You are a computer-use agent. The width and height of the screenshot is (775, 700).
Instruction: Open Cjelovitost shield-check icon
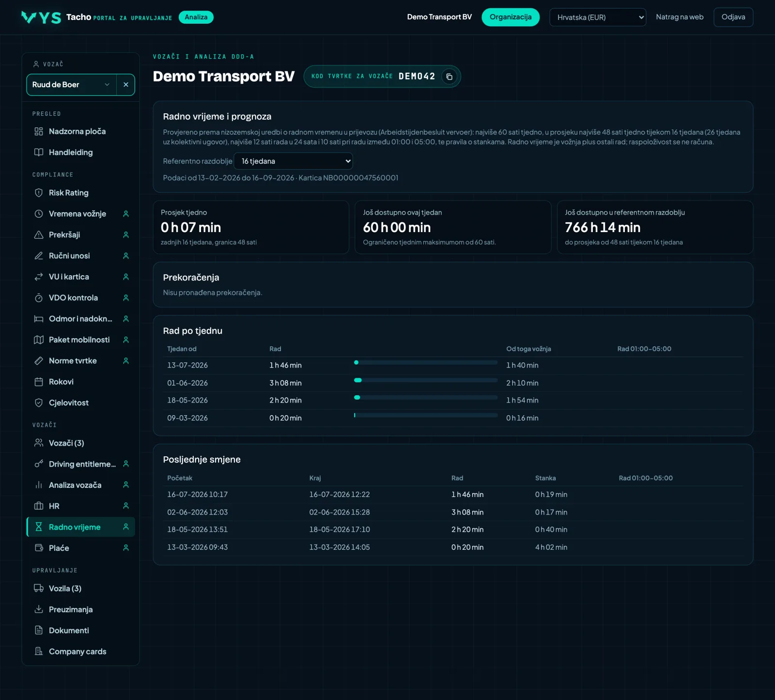coord(39,403)
